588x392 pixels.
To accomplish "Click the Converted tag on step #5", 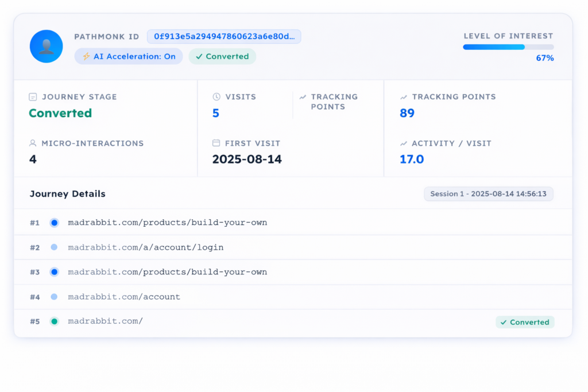I will point(525,322).
